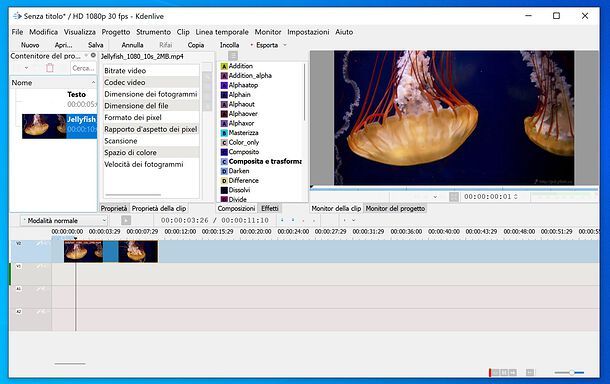
Task: Open the Visualizza menu
Action: pos(80,32)
